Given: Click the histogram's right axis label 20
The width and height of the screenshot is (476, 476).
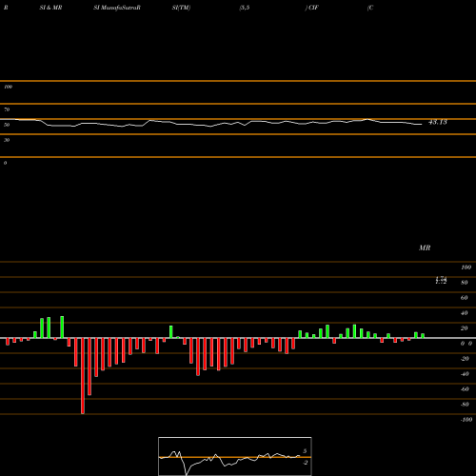Looking at the screenshot, I should [x=465, y=328].
